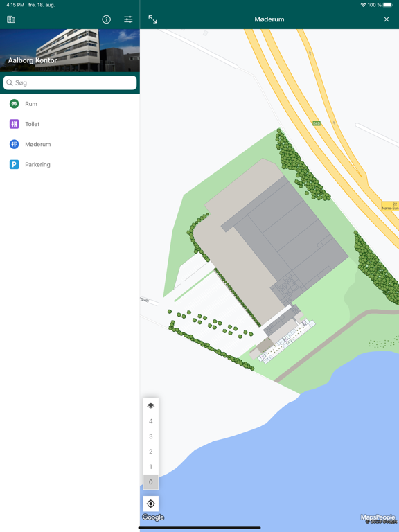Click the green Rum icon
Image resolution: width=399 pixels, height=532 pixels.
15,104
